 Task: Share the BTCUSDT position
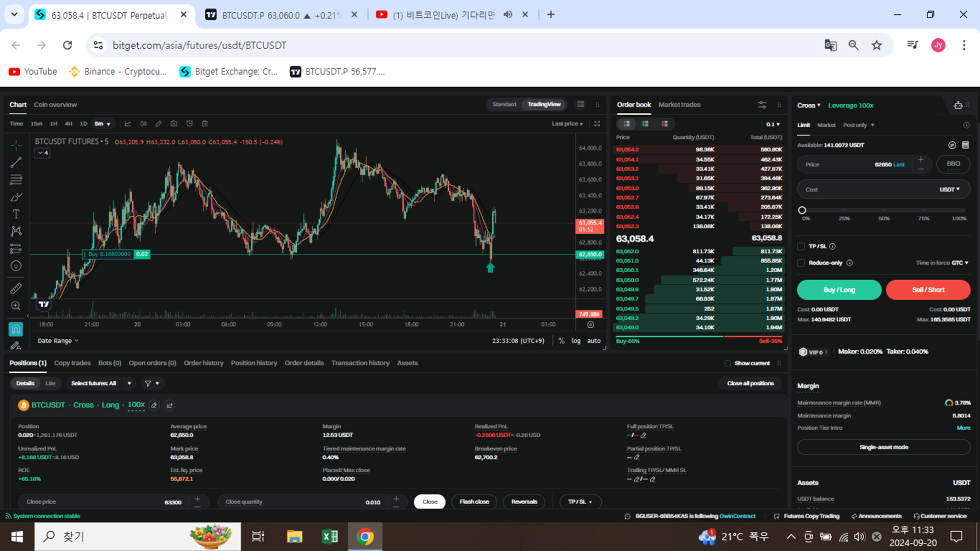[169, 405]
